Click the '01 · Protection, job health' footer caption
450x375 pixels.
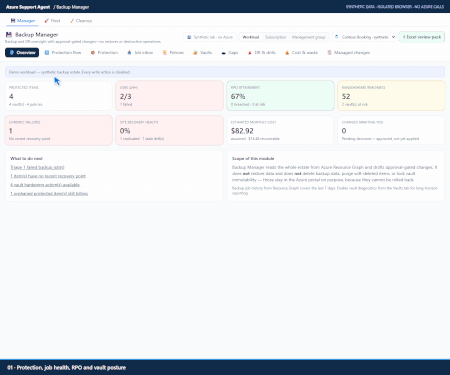(x=66, y=368)
